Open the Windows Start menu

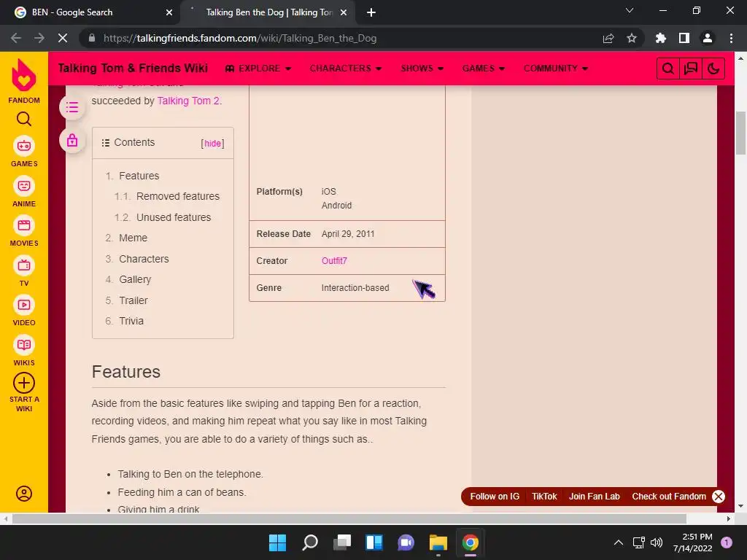pyautogui.click(x=277, y=542)
